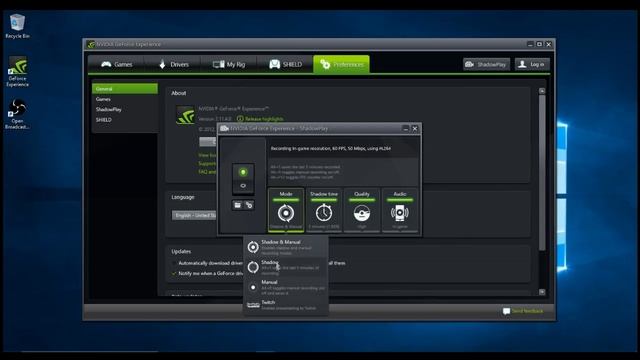Open the Shadow time option tile

[x=324, y=210]
